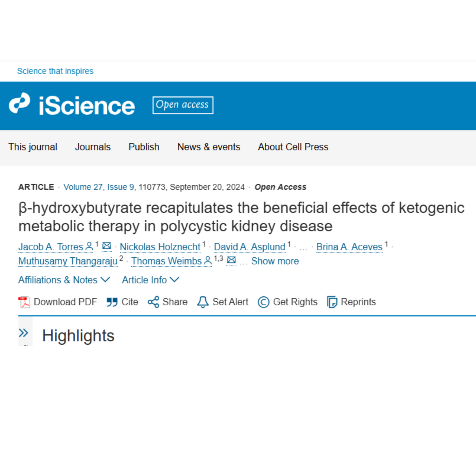Expand sidebar with double chevron beside Highlights

[23, 333]
